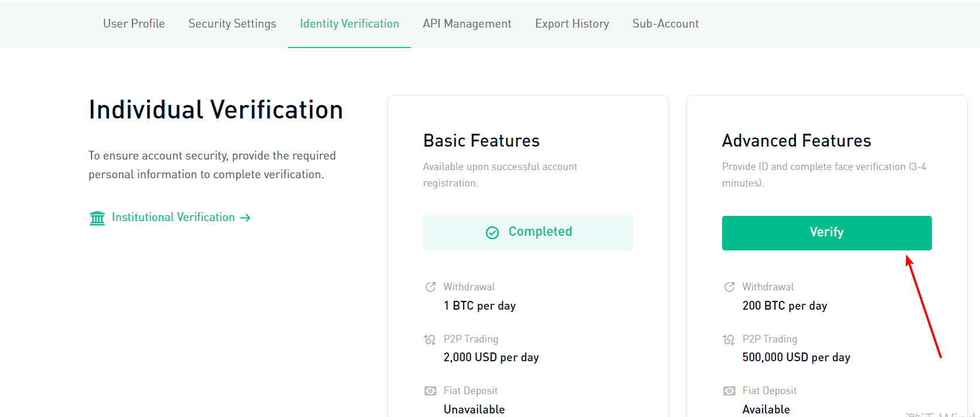
Task: Click the 'To ensure account security' paragraph
Action: (212, 165)
